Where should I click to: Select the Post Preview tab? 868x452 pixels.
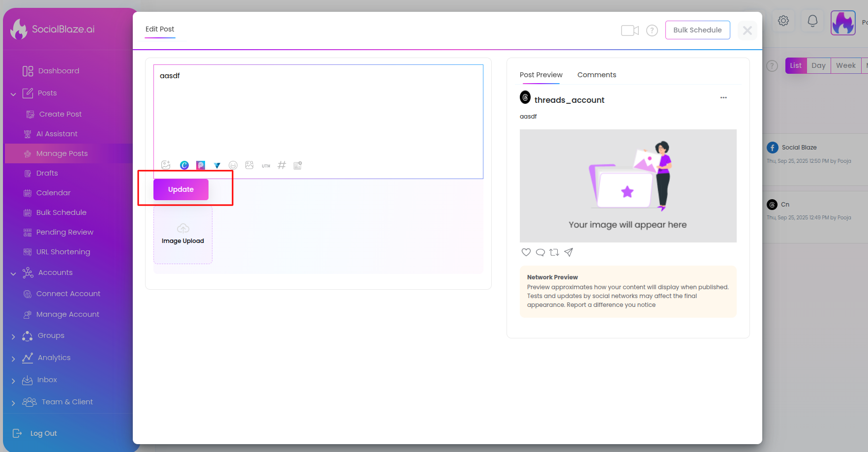click(541, 75)
